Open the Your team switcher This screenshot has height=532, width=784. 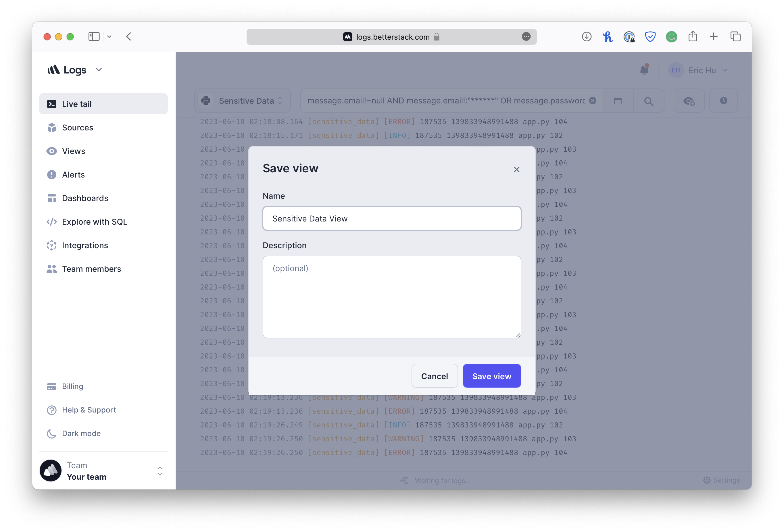click(x=103, y=471)
